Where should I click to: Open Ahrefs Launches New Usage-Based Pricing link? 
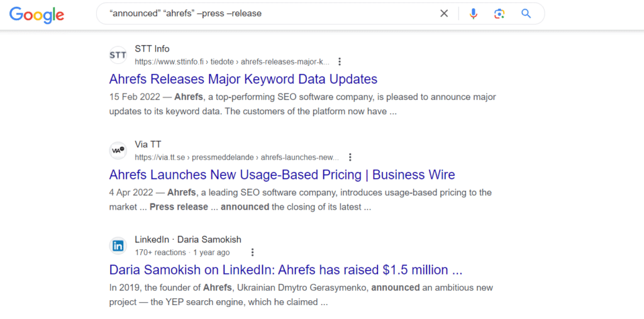[282, 175]
